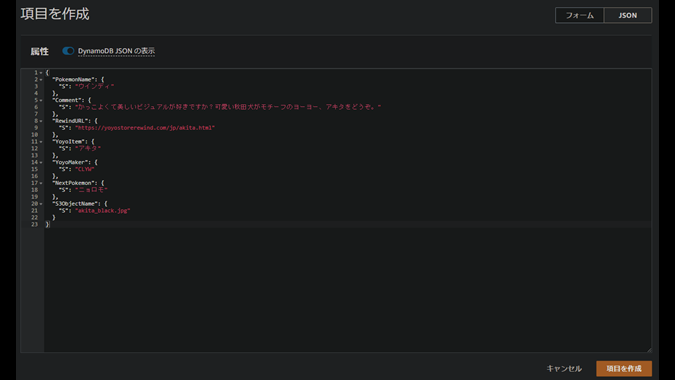Viewport: 675px width, 380px height.
Task: Collapse the NextPokemon fold arrow on line 17
Action: coord(41,183)
